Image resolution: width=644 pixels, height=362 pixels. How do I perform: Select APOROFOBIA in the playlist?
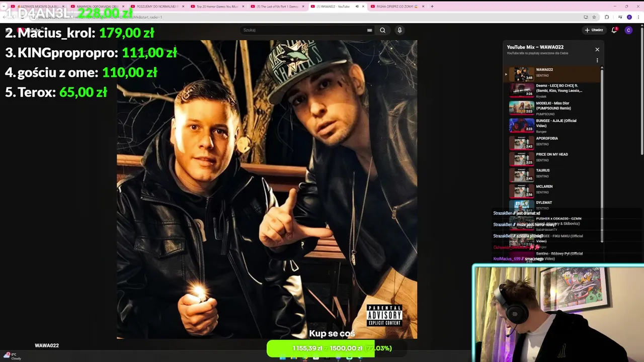coord(552,143)
